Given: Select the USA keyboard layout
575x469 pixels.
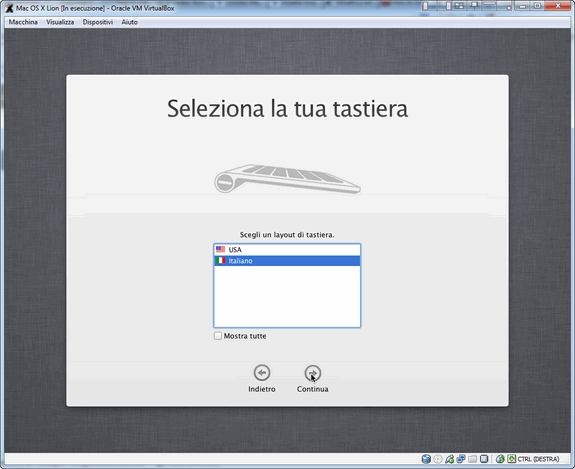Looking at the screenshot, I should [287, 250].
